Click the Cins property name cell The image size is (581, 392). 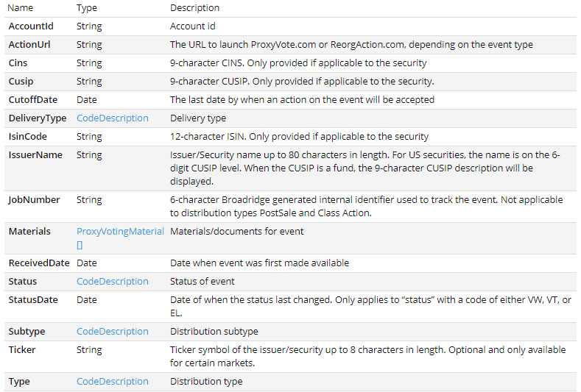(x=18, y=63)
